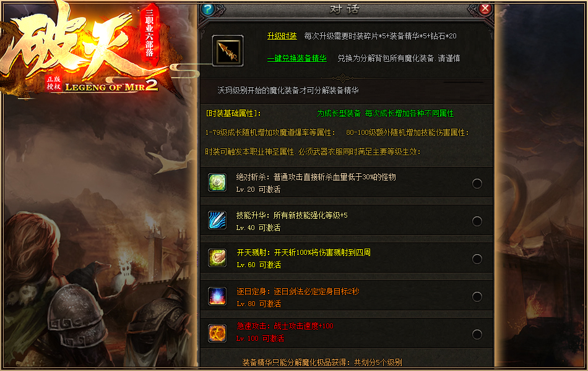Select the radio button for 绝对斩杀
Screen dimensions: 588x371
[477, 184]
